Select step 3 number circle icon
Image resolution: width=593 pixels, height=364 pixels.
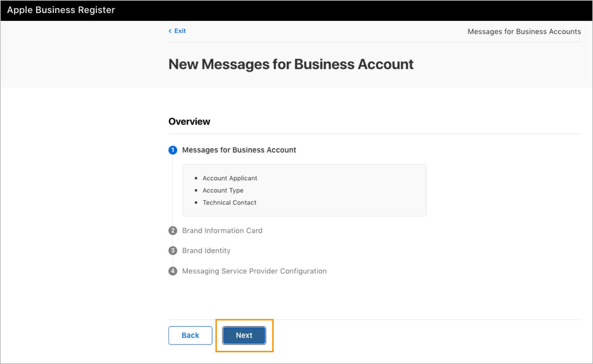pos(173,251)
